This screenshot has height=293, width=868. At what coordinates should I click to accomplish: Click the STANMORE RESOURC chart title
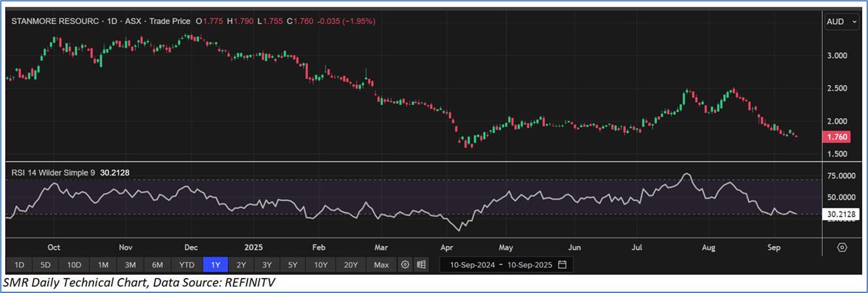pos(55,22)
